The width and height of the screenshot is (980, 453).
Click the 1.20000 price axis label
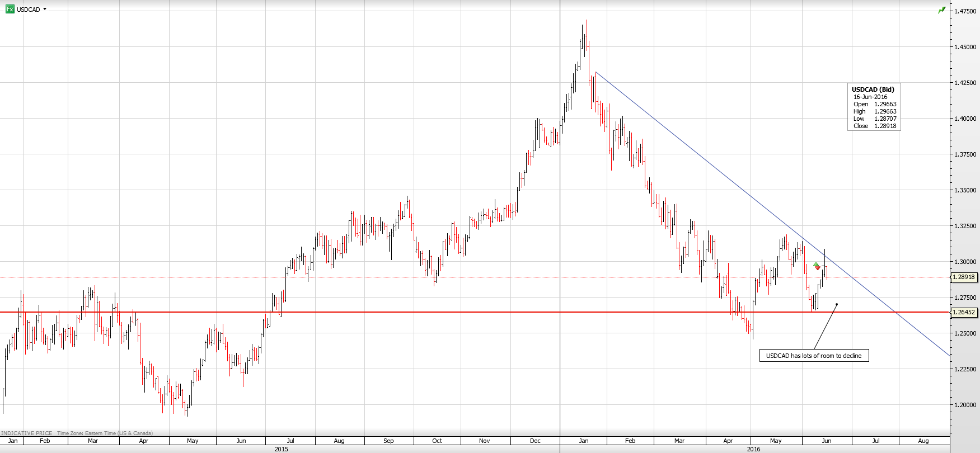point(965,405)
